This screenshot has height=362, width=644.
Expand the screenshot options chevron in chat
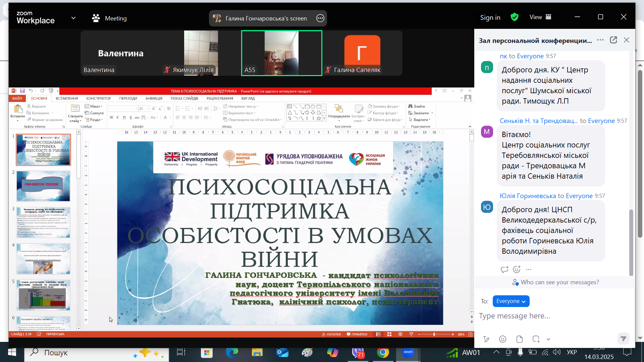[x=548, y=339]
